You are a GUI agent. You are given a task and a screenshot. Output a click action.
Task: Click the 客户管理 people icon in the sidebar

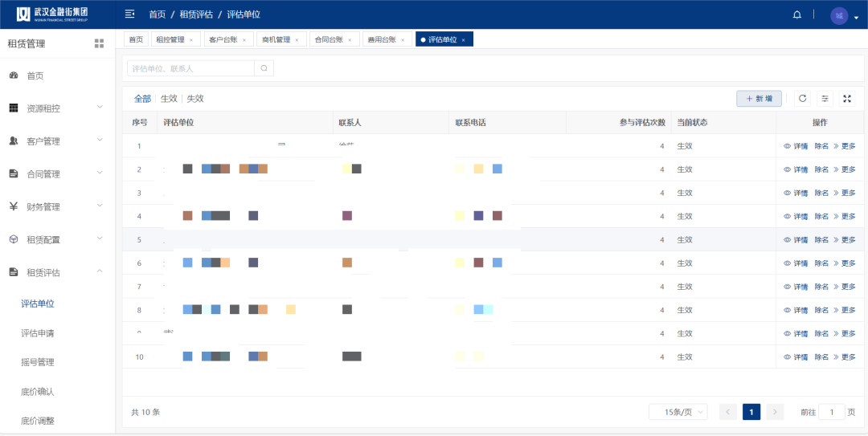pyautogui.click(x=14, y=141)
